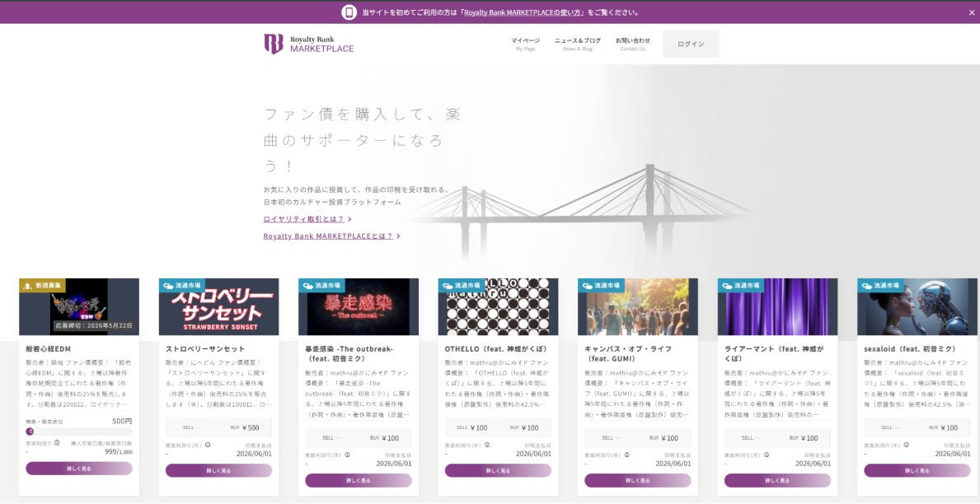The height and width of the screenshot is (504, 980).
Task: Click the crown icon on the 新規募集 badge
Action: tap(27, 286)
